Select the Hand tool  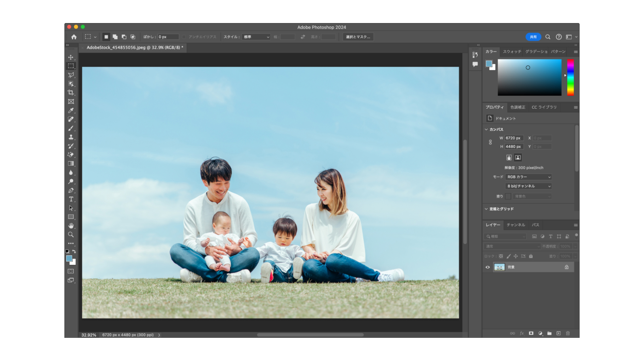coord(71,226)
